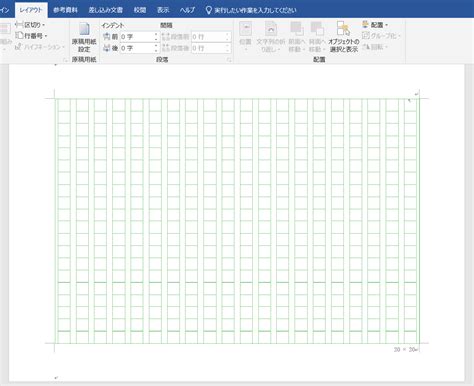This screenshot has width=474, height=386.
Task: Focus the 実行したい作業 search box
Action: [x=255, y=10]
